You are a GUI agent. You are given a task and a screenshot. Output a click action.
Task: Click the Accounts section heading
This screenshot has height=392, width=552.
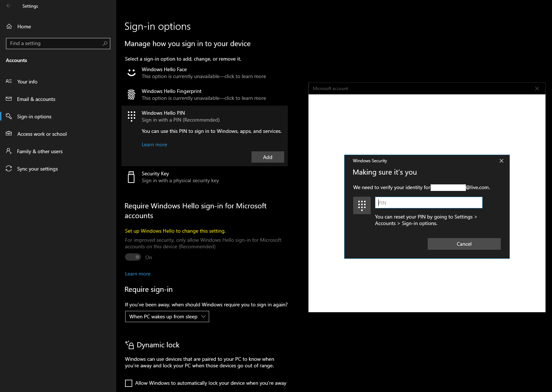click(16, 60)
